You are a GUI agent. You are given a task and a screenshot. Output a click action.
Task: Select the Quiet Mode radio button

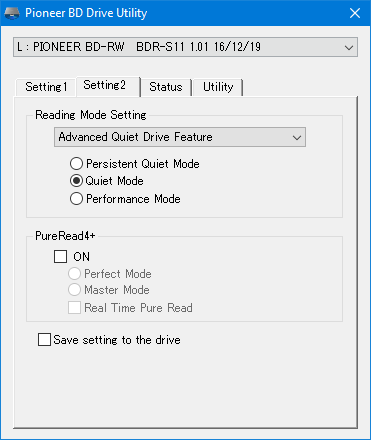coord(76,181)
